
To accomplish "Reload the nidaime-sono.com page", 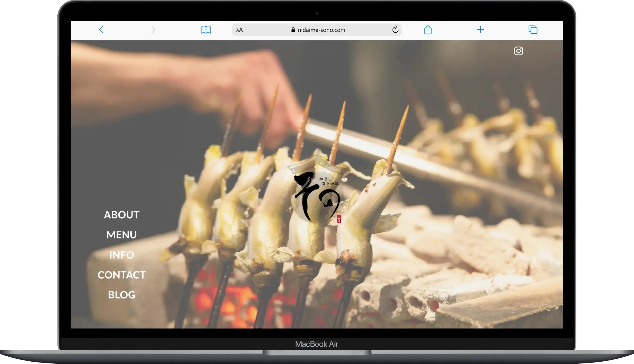I will (395, 29).
